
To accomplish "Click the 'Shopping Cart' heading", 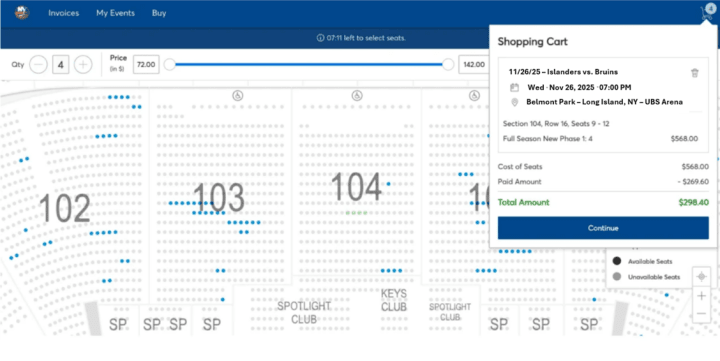I will [x=533, y=42].
